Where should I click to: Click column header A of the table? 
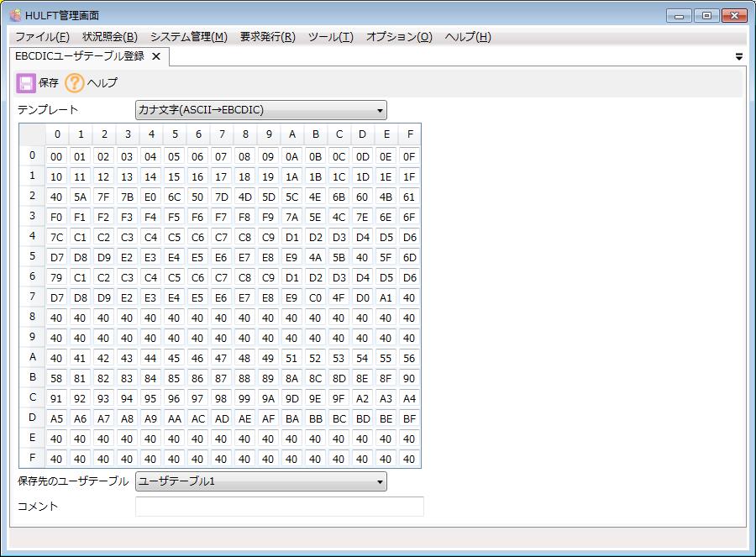point(291,134)
